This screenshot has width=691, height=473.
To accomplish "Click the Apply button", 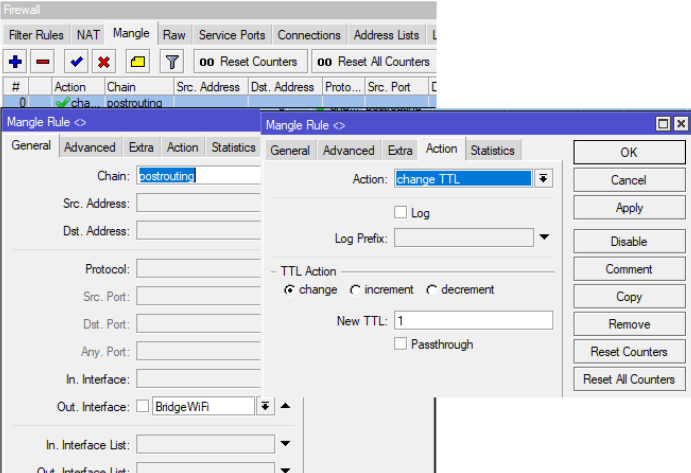I will click(x=629, y=208).
